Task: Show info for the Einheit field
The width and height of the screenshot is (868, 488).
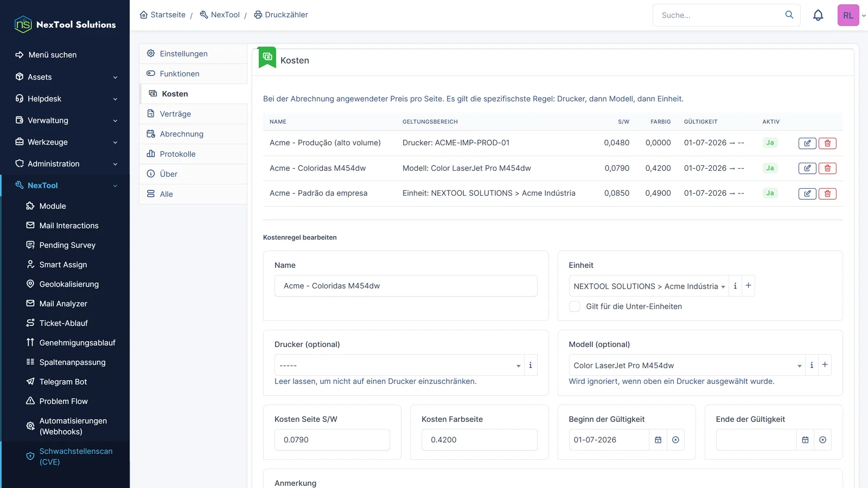Action: click(735, 286)
